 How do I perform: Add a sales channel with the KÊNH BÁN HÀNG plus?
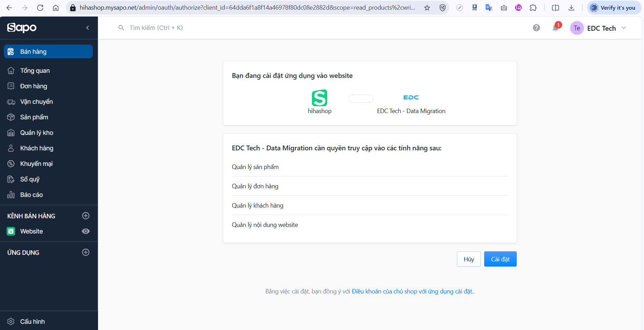coord(86,216)
